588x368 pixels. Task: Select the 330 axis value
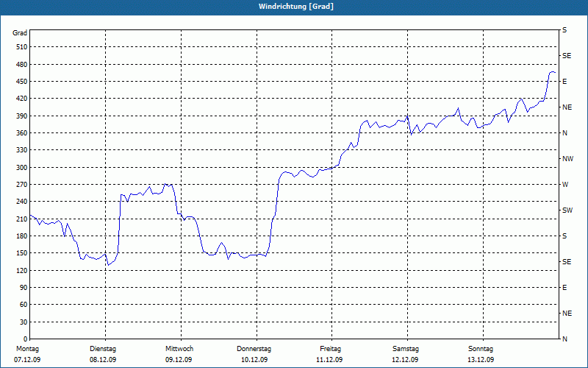[x=22, y=150]
